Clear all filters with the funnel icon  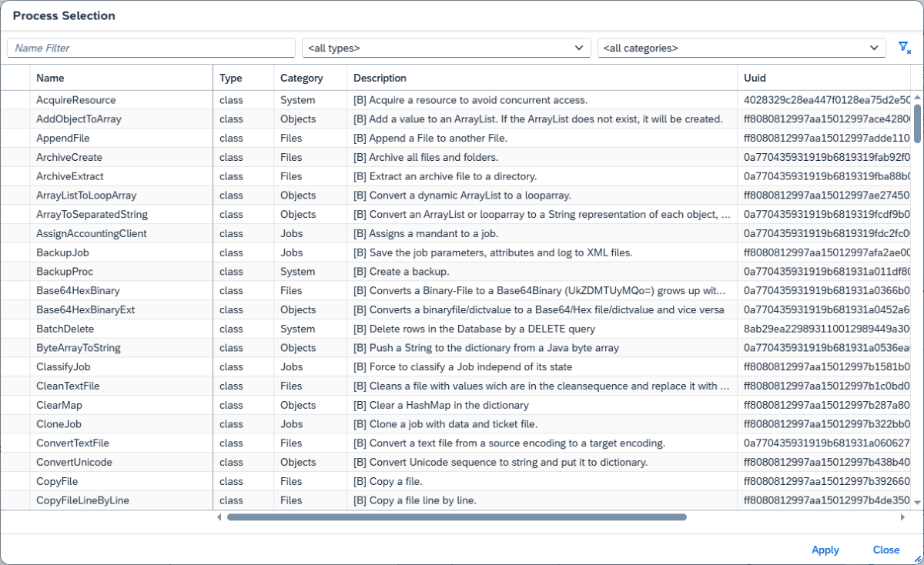(x=905, y=48)
